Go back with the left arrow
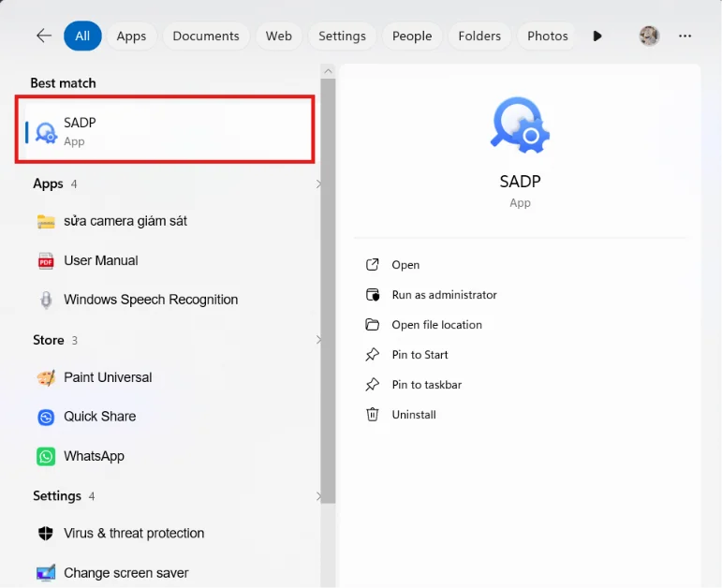722x588 pixels. pyautogui.click(x=44, y=36)
